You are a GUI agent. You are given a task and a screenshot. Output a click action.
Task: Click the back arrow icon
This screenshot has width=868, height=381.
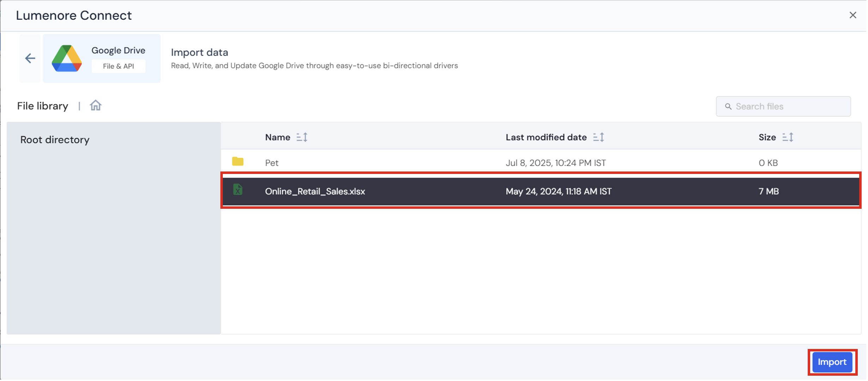pos(30,58)
